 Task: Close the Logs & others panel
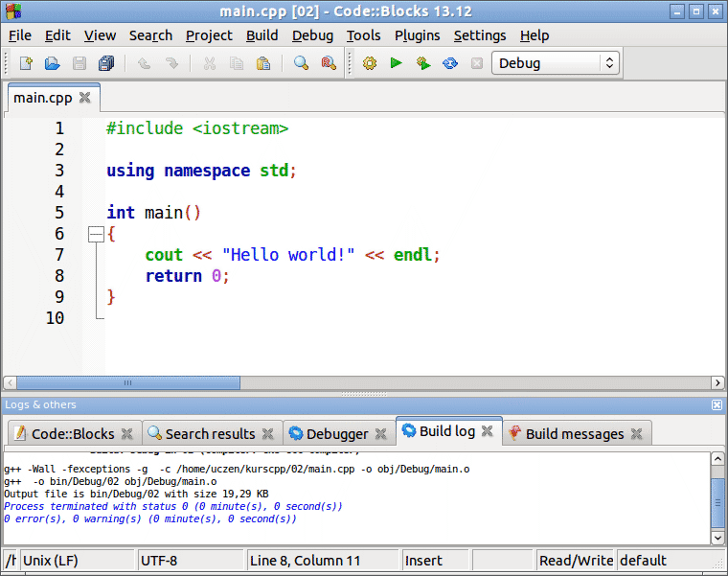click(717, 405)
